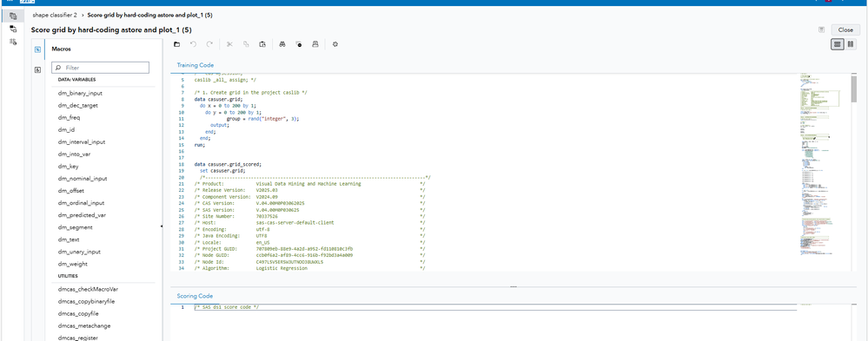The width and height of the screenshot is (868, 341).
Task: Click code line 'data casuser.grid;'
Action: [x=219, y=100]
